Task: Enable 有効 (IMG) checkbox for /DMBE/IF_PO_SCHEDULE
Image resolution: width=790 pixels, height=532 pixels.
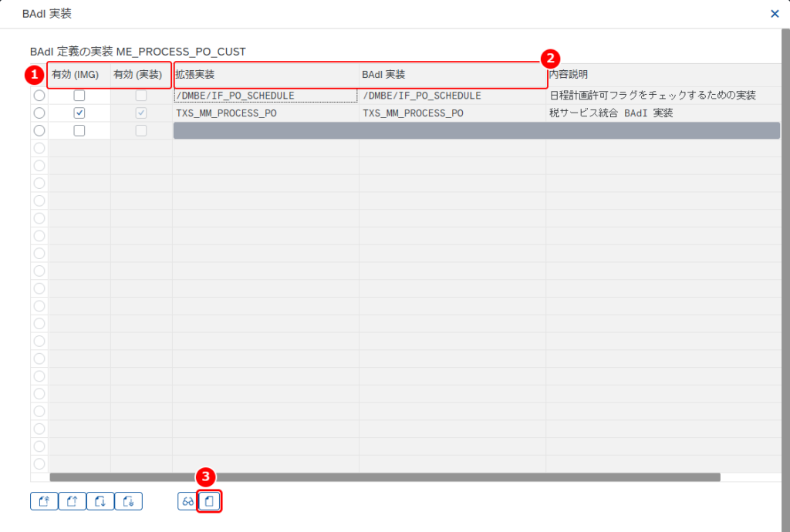Action: (x=79, y=95)
